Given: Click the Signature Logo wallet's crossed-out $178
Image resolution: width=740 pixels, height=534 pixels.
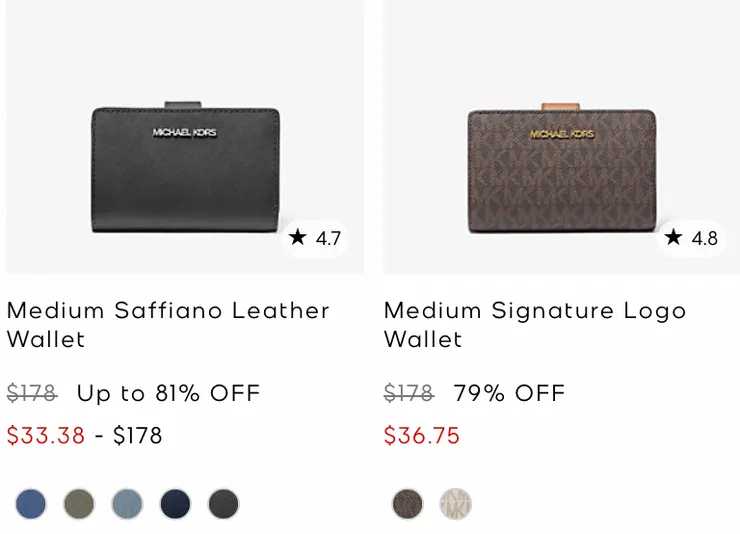Looking at the screenshot, I should (408, 394).
